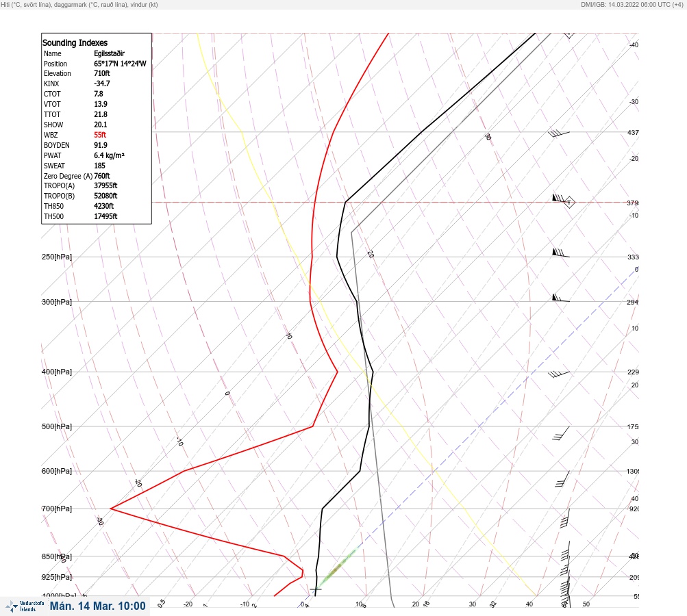This screenshot has height=616, width=687.
Task: Click the tropopause diamond marker on red line
Action: (x=569, y=203)
